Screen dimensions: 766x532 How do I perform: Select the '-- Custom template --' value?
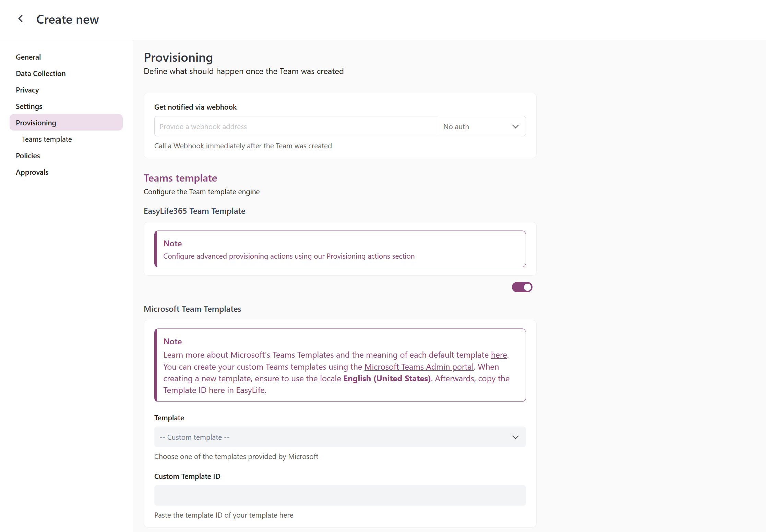click(194, 437)
